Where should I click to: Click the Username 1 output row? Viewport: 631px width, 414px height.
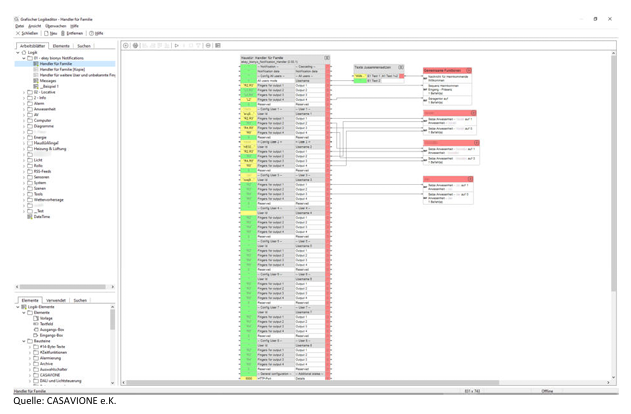click(309, 114)
